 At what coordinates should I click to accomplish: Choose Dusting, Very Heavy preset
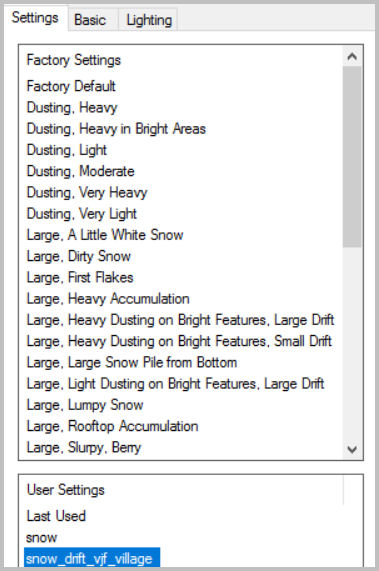coord(87,192)
